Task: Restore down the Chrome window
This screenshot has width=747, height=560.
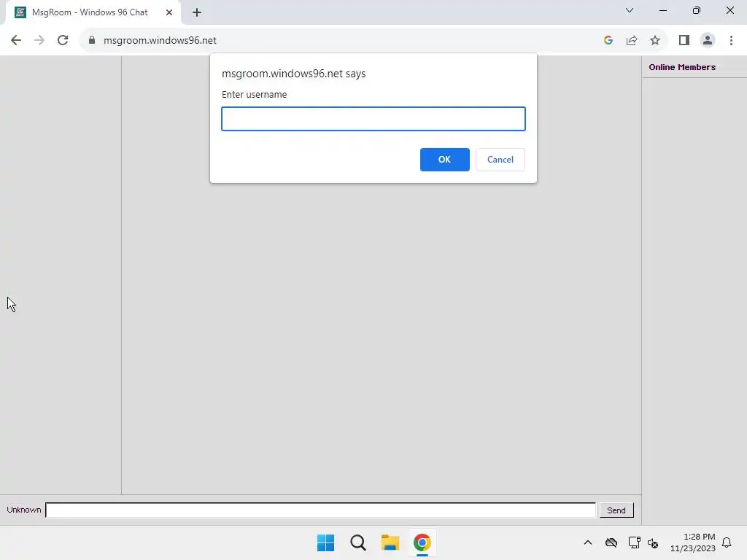Action: point(697,10)
